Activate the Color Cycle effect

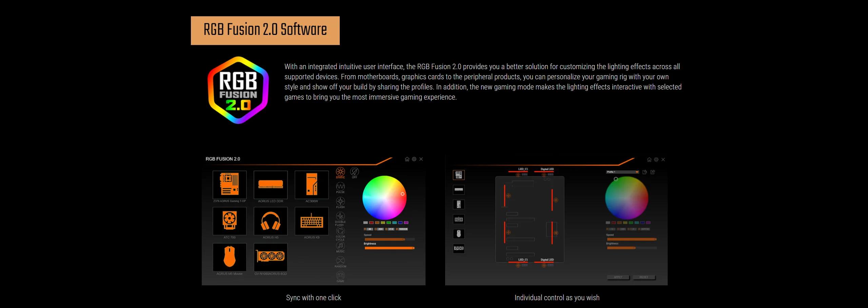point(340,234)
